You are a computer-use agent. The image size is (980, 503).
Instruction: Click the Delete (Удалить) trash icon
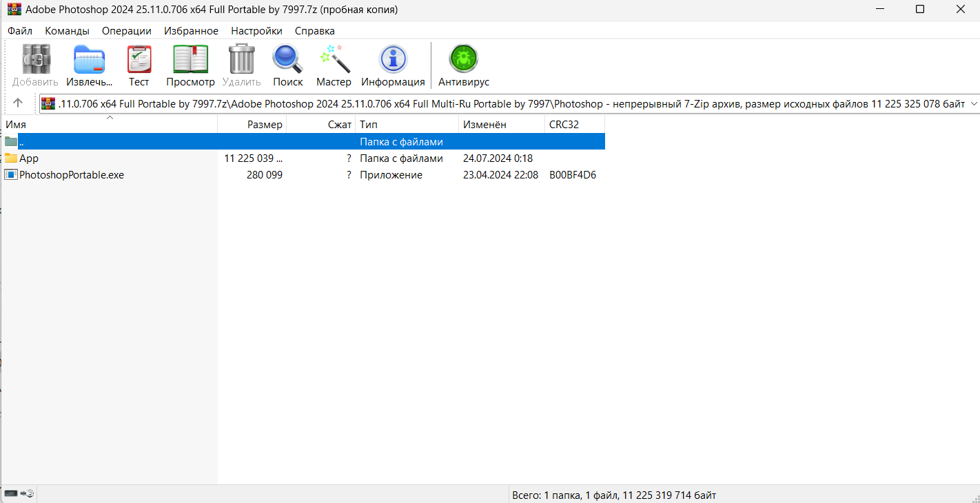(x=242, y=59)
